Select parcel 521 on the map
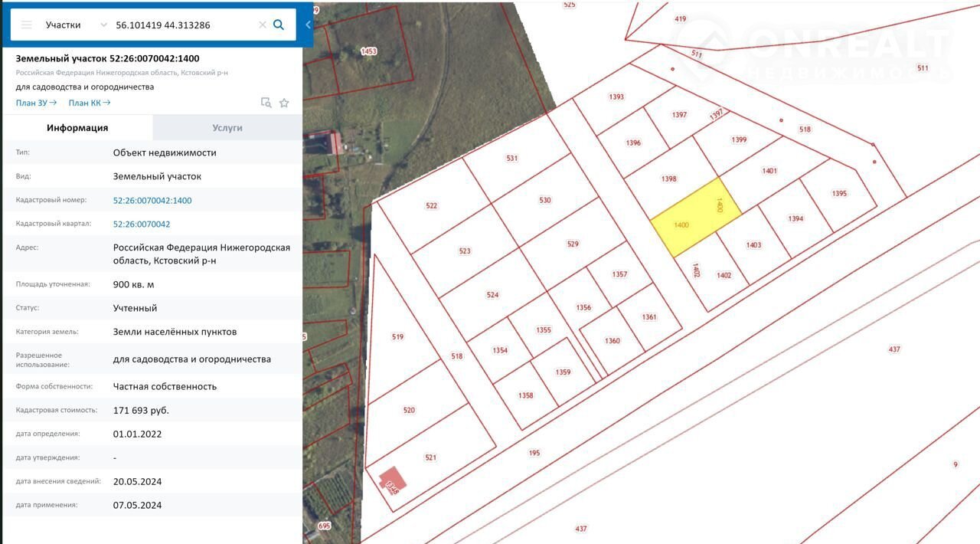980x544 pixels. [430, 457]
